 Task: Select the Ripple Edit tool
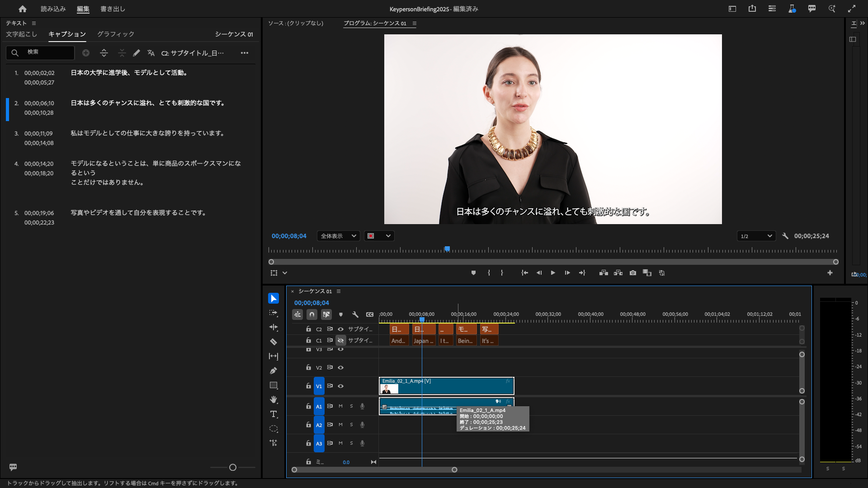(274, 328)
